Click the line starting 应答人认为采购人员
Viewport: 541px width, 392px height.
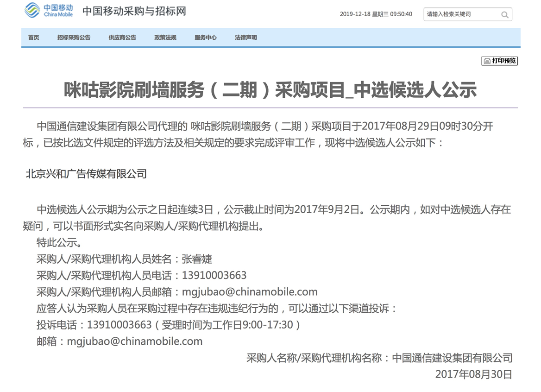(217, 308)
